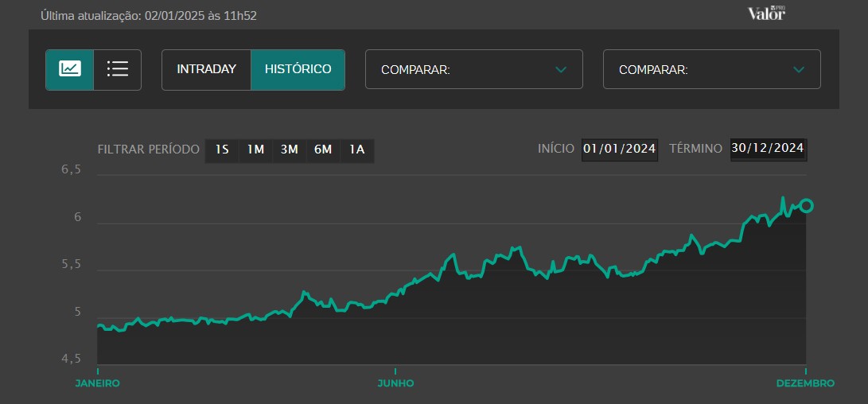Set the period filter to 3M
This screenshot has height=404, width=868.
[x=289, y=150]
